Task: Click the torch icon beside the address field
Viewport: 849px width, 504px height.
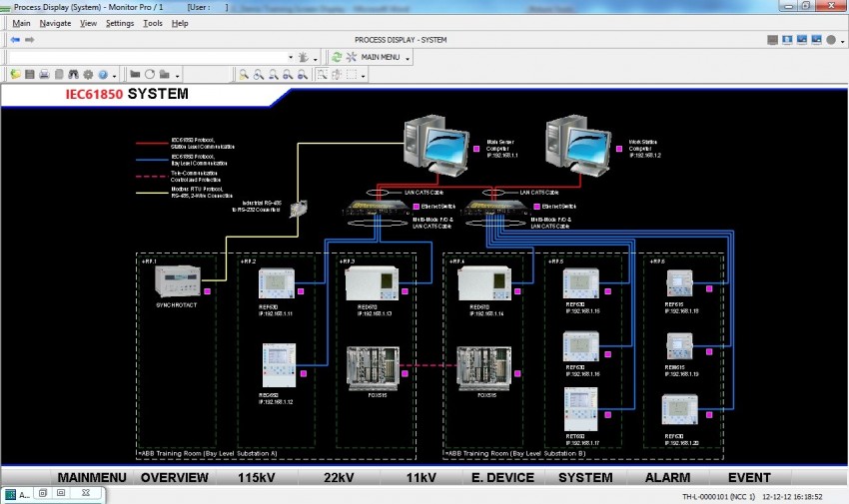Action: coord(304,57)
